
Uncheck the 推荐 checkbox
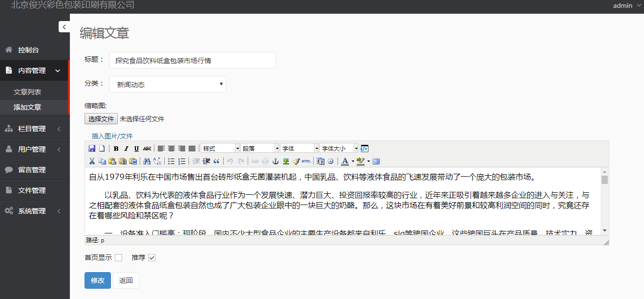pos(151,258)
